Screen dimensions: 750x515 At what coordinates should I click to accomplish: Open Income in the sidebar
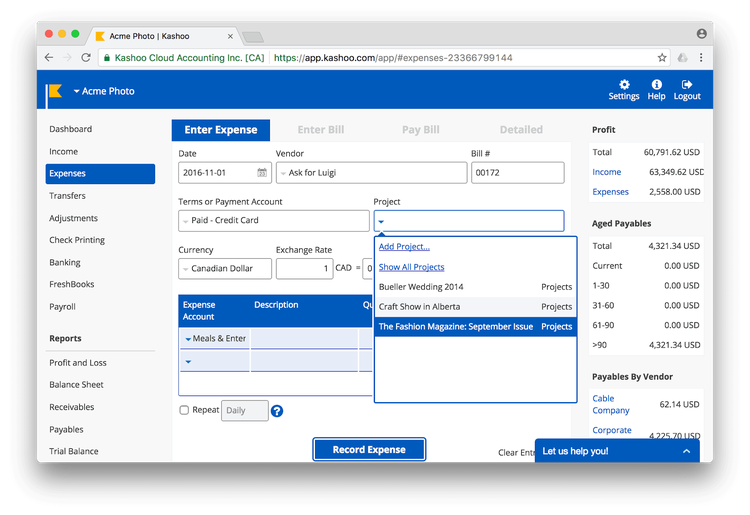tap(63, 152)
